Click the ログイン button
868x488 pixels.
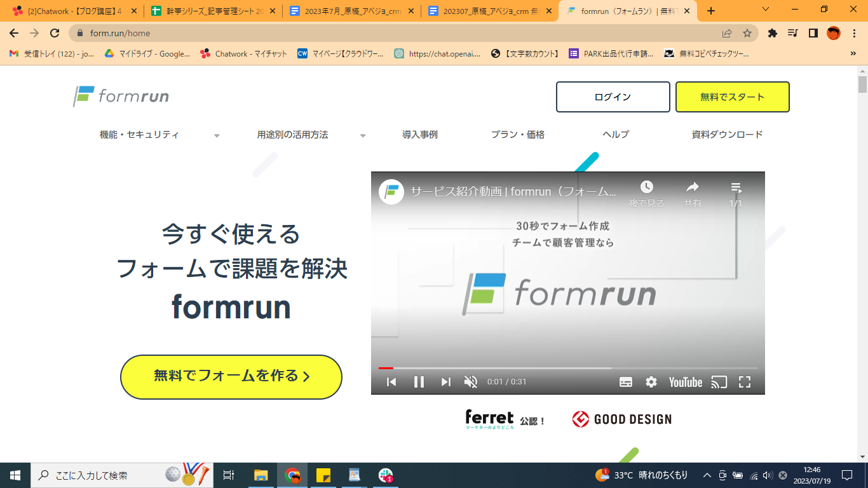pos(613,97)
